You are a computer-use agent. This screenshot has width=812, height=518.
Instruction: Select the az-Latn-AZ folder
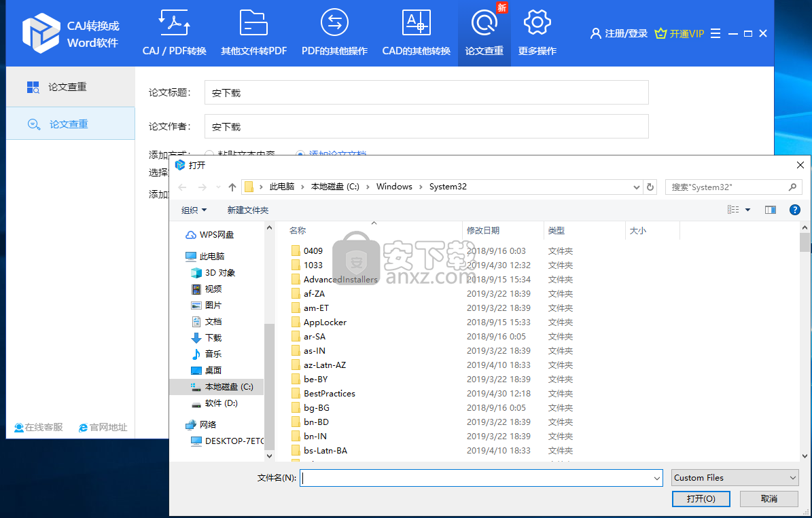[318, 365]
